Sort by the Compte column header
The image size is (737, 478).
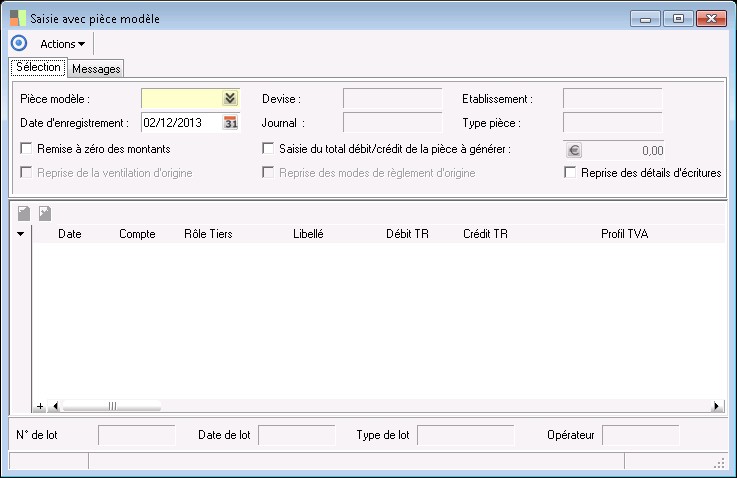point(137,234)
